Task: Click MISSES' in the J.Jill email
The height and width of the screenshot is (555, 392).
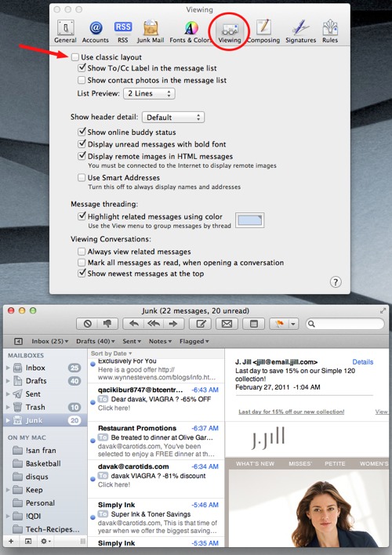Action: click(300, 464)
